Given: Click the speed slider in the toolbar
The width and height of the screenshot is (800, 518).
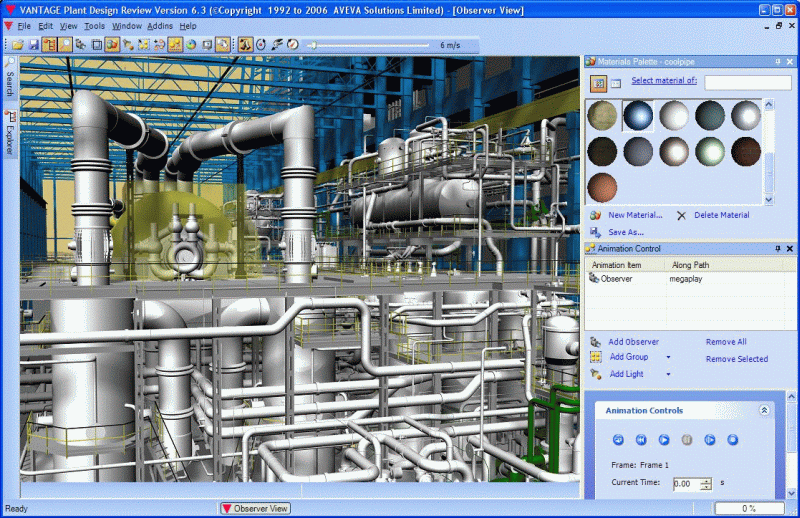Looking at the screenshot, I should point(315,45).
